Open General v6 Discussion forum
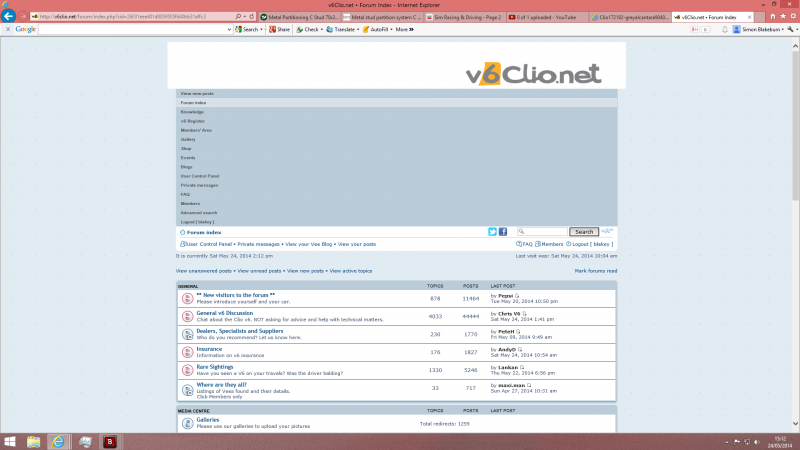This screenshot has height=450, width=800. coord(224,313)
